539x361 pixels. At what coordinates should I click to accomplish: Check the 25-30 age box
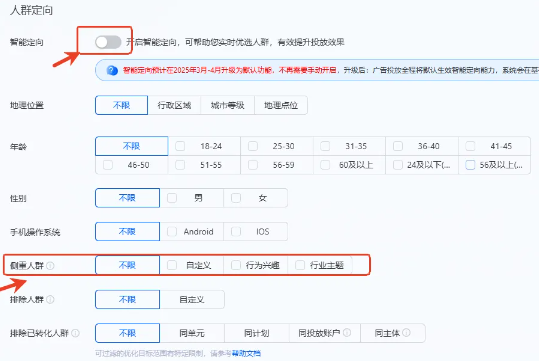[253, 146]
